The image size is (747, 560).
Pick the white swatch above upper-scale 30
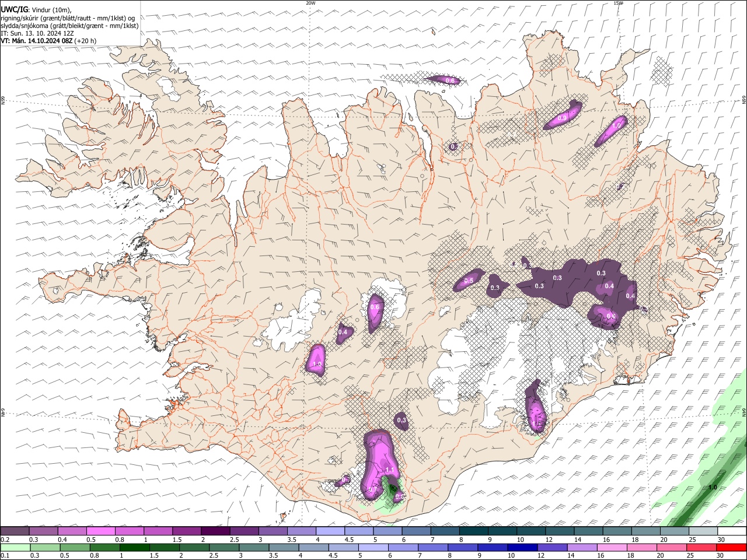tap(732, 531)
